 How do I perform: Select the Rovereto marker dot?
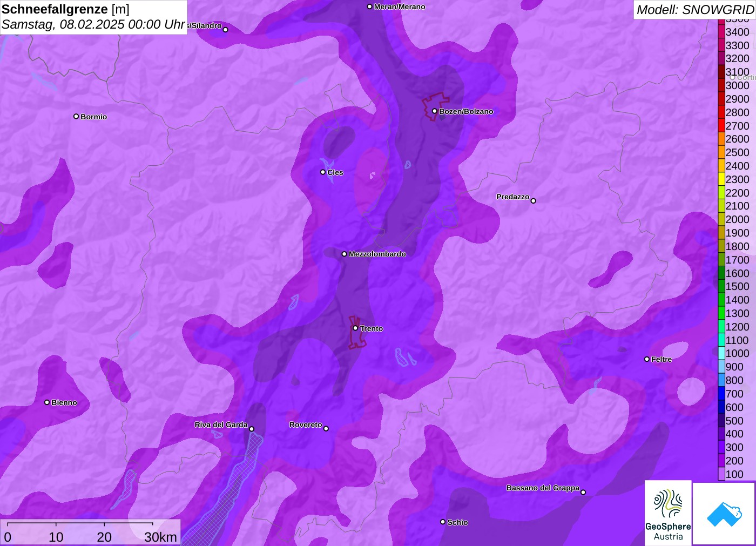click(x=326, y=429)
